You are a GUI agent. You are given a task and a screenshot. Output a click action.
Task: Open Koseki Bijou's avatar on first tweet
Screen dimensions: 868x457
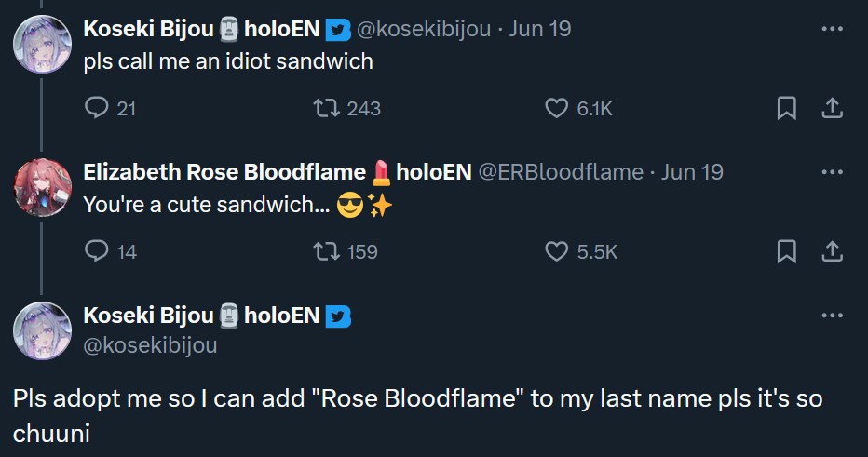point(43,44)
